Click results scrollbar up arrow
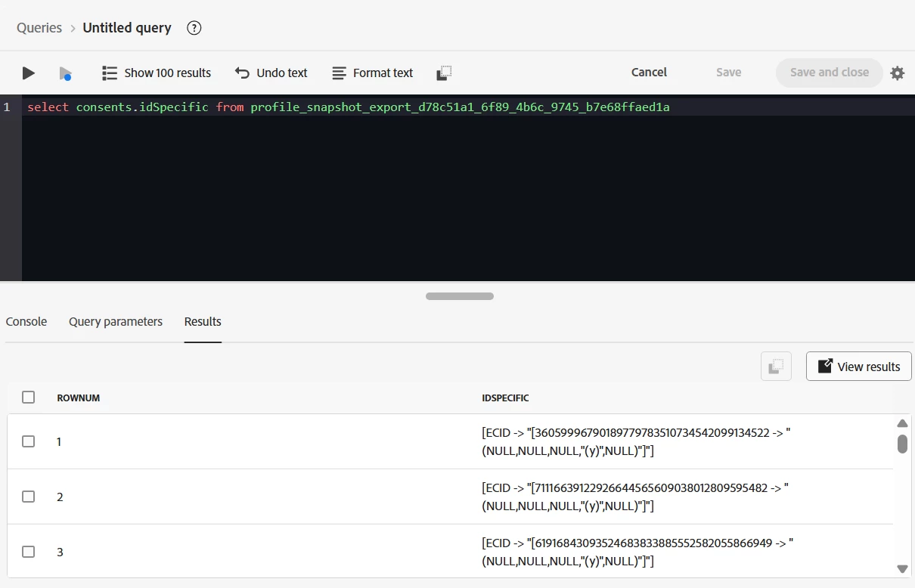This screenshot has width=915, height=588. pos(902,423)
